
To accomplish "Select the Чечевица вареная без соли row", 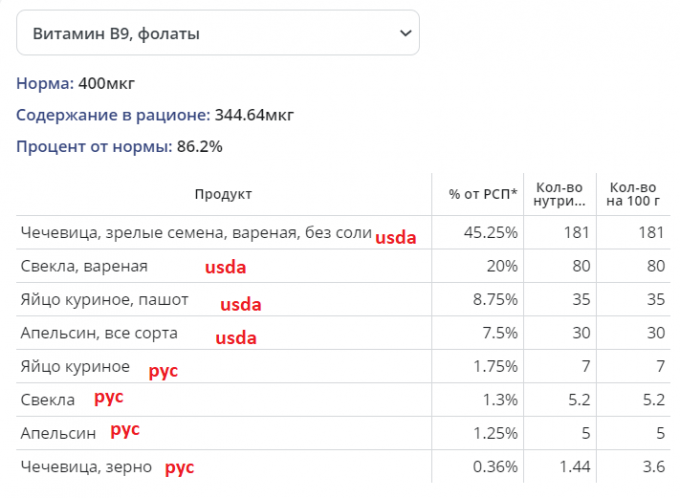I will pos(195,233).
